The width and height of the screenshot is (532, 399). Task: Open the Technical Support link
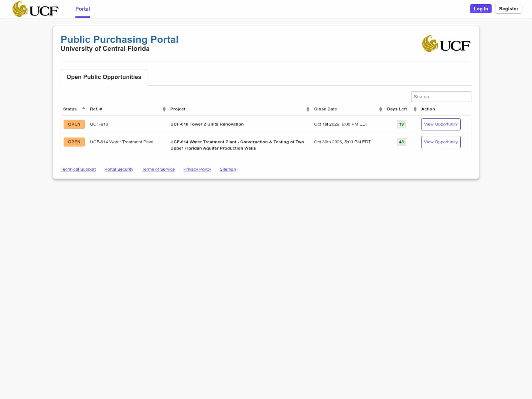pos(78,169)
